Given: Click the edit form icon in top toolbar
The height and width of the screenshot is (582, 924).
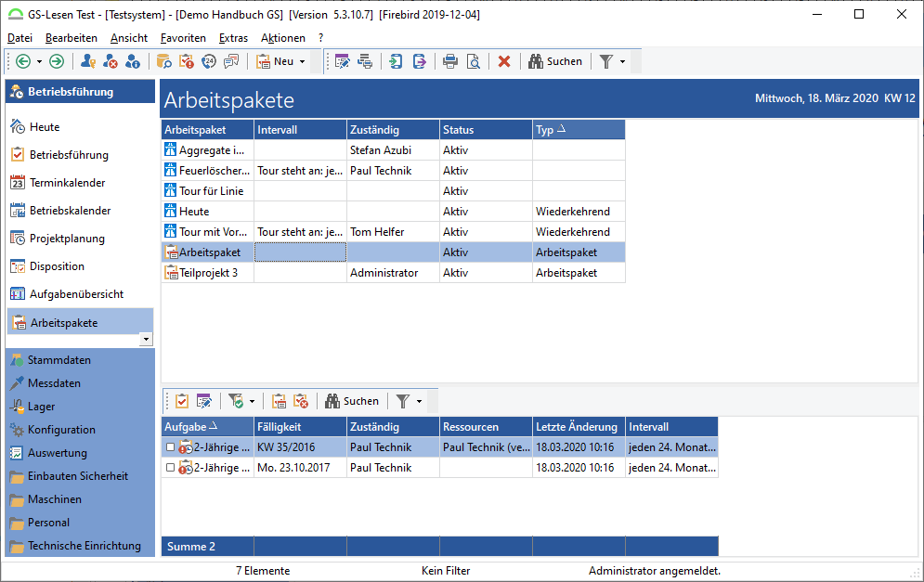Looking at the screenshot, I should pyautogui.click(x=342, y=61).
